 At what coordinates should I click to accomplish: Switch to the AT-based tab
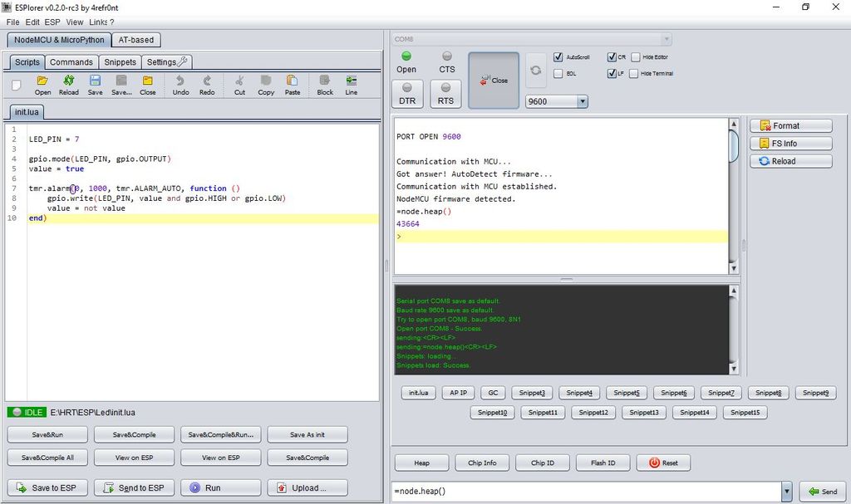(136, 40)
